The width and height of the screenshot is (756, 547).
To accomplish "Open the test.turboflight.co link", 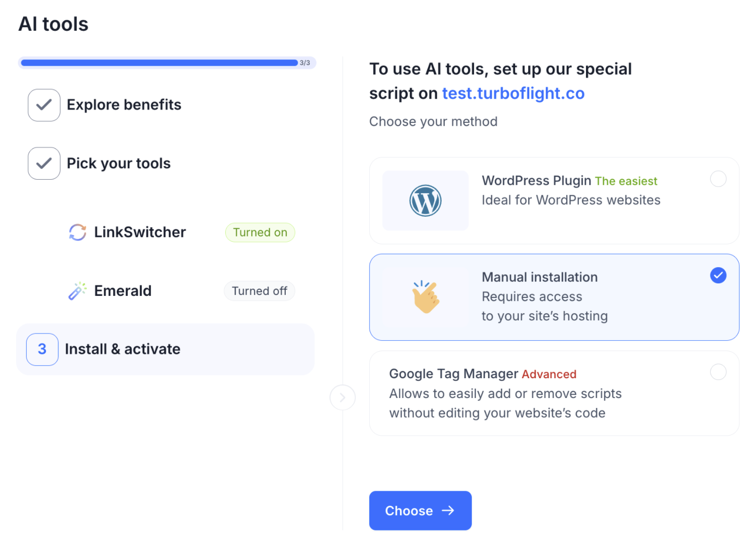I will pos(513,93).
